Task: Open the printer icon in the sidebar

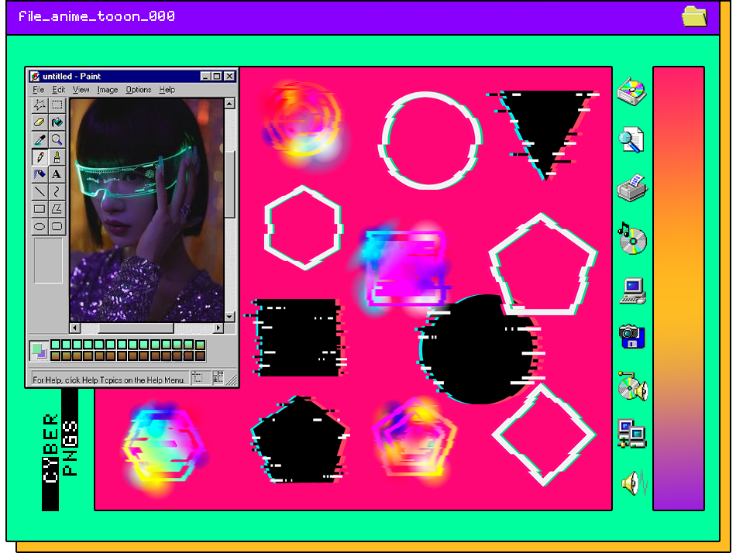Action: 632,188
